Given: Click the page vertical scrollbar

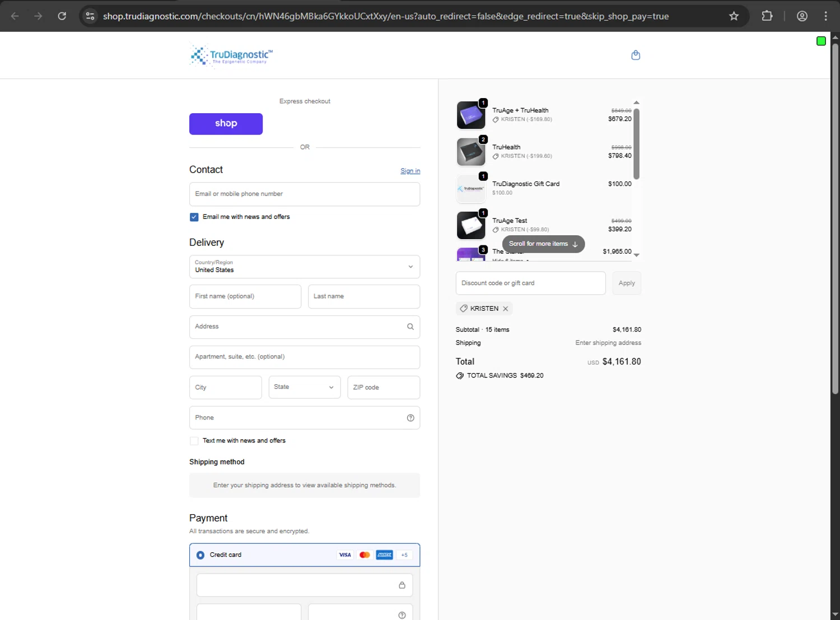Looking at the screenshot, I should (x=835, y=218).
